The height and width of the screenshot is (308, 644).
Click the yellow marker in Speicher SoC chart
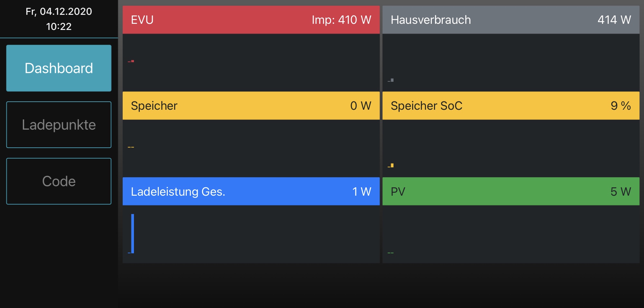[392, 165]
